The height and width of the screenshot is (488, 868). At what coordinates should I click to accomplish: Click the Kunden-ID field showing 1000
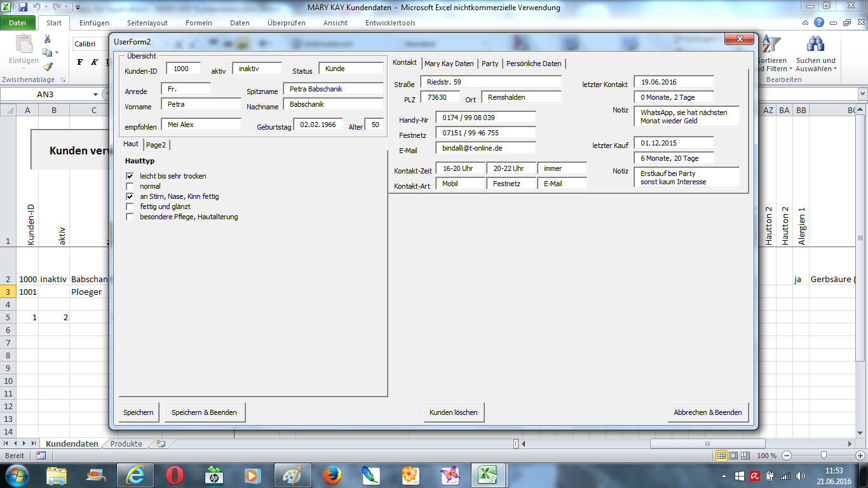(183, 69)
